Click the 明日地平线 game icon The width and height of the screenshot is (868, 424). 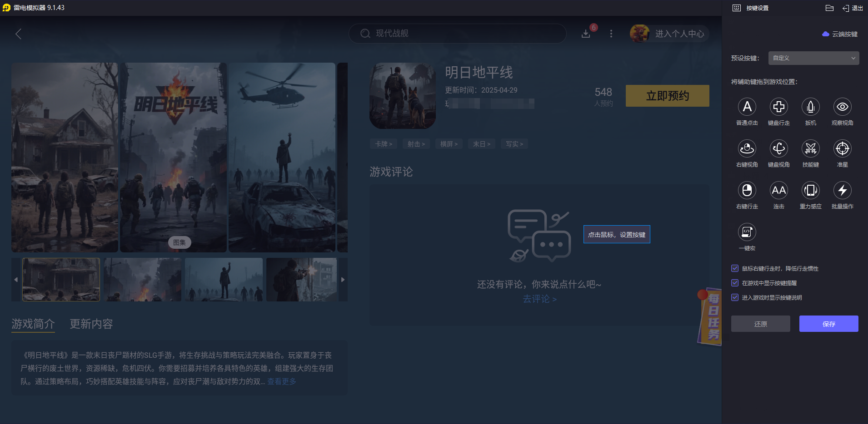pyautogui.click(x=403, y=96)
